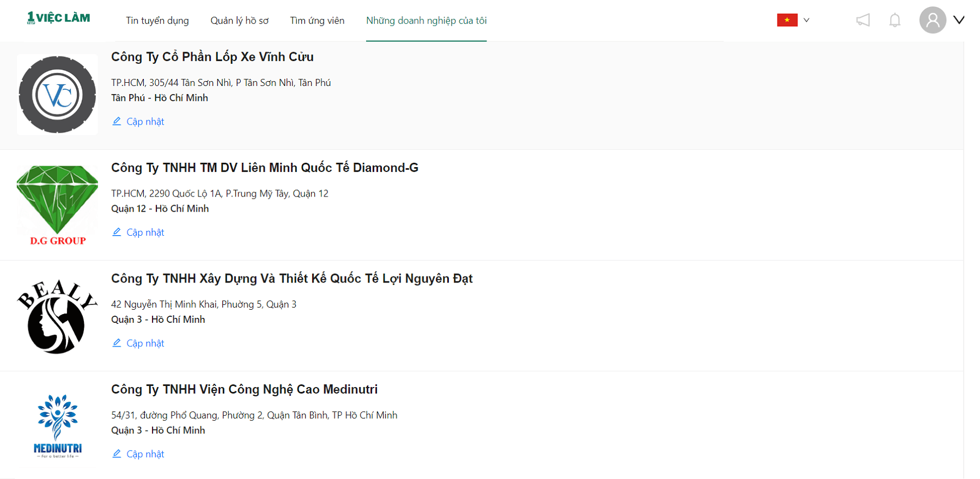Click the user avatar icon

pos(933,20)
